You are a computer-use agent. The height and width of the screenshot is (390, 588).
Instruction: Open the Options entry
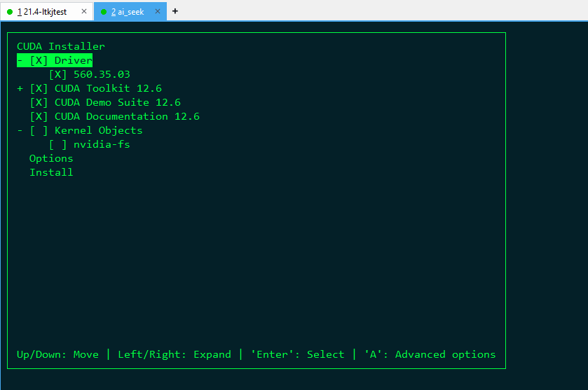pos(51,158)
